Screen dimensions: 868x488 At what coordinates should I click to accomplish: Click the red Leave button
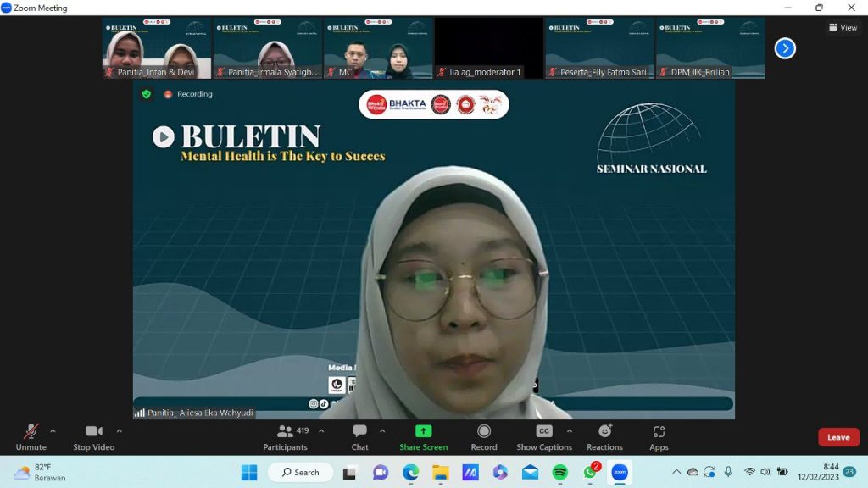coord(838,437)
